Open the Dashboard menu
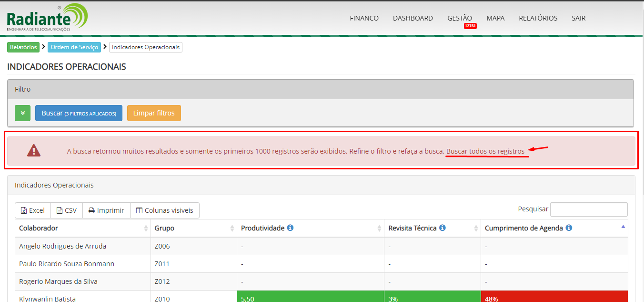 click(x=413, y=18)
